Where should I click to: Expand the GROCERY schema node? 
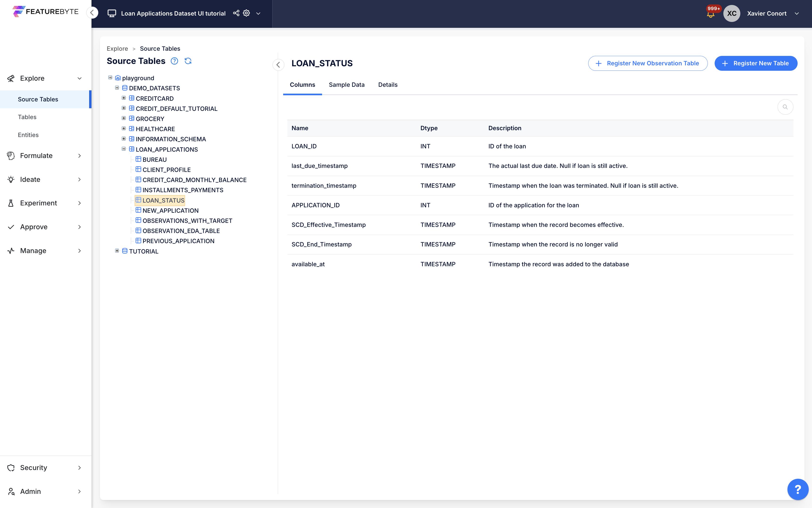[124, 118]
